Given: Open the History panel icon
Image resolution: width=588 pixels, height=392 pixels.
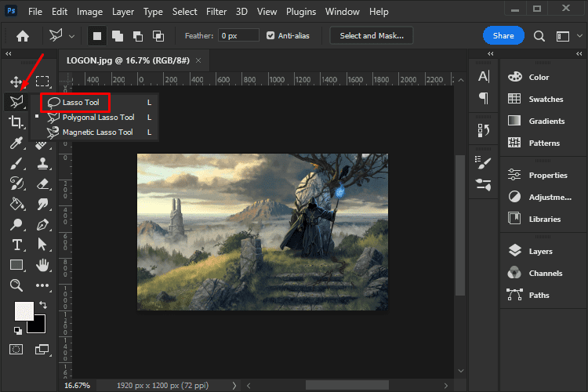Looking at the screenshot, I should [484, 130].
